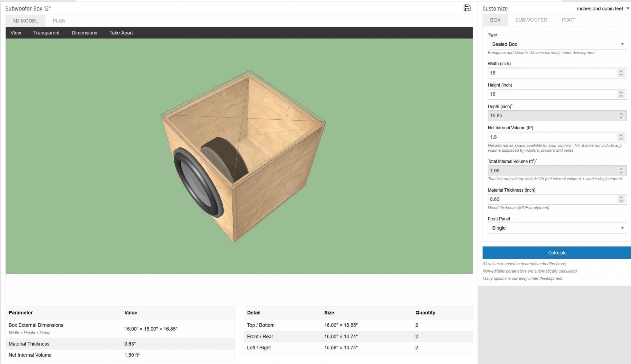Click the Detail column header
The image size is (631, 364).
[x=254, y=313]
